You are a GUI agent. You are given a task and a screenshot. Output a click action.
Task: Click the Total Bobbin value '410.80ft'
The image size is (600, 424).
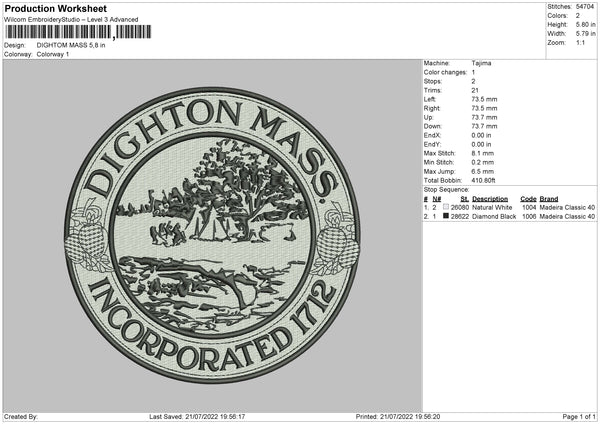pos(483,180)
